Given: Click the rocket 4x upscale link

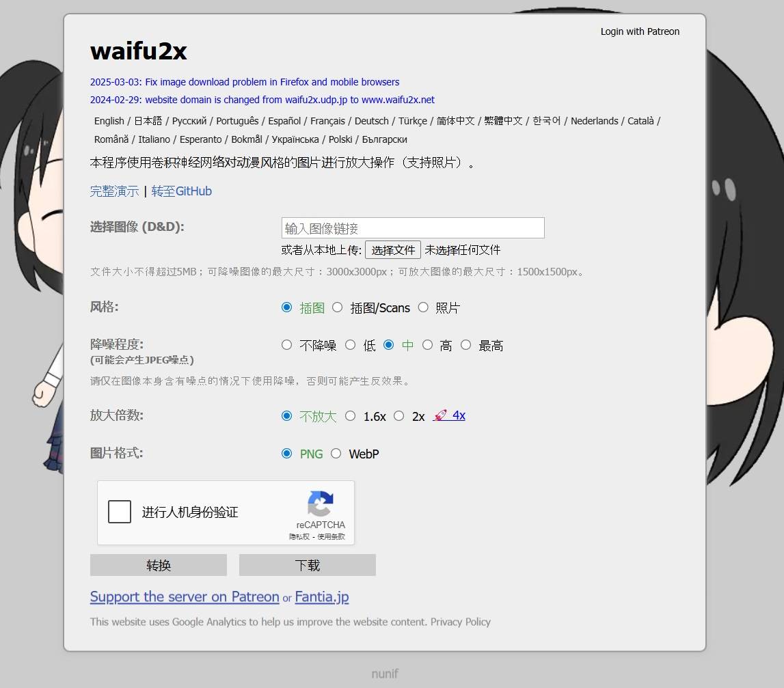Looking at the screenshot, I should coord(449,415).
